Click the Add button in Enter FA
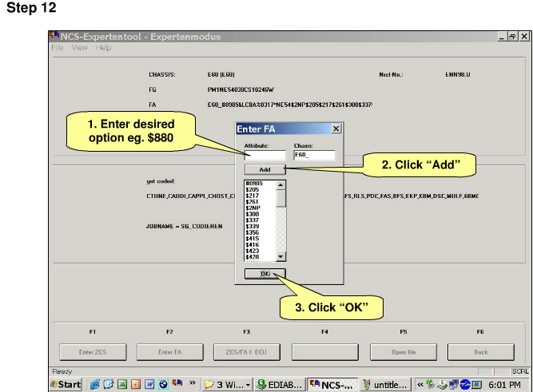533x392 pixels. 265,169
